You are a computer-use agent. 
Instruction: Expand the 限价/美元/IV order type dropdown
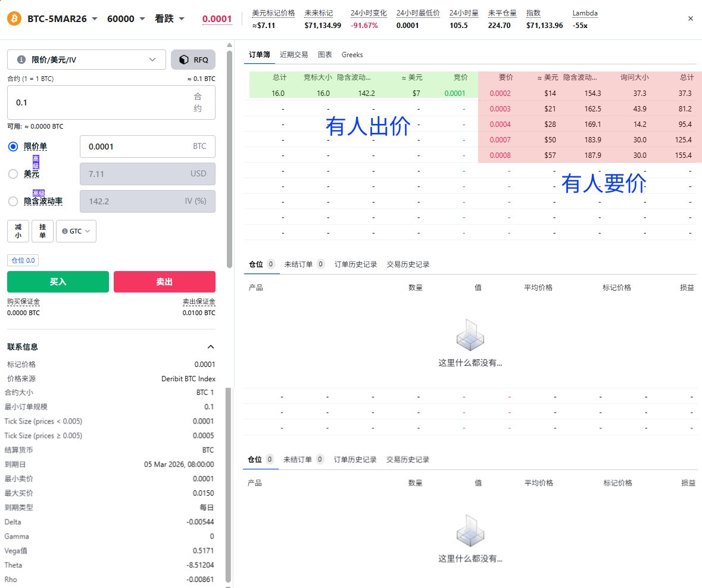86,60
